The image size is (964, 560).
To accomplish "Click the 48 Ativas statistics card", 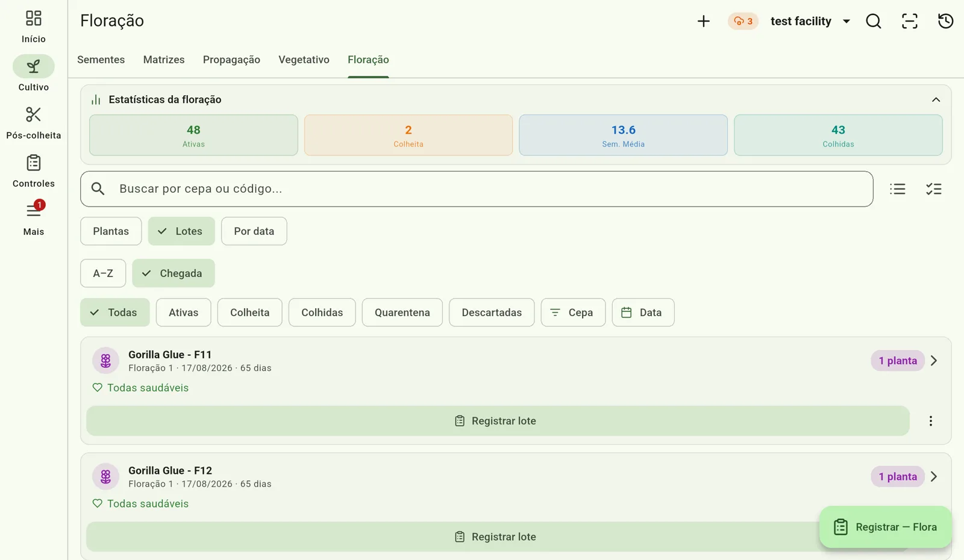I will click(x=193, y=135).
